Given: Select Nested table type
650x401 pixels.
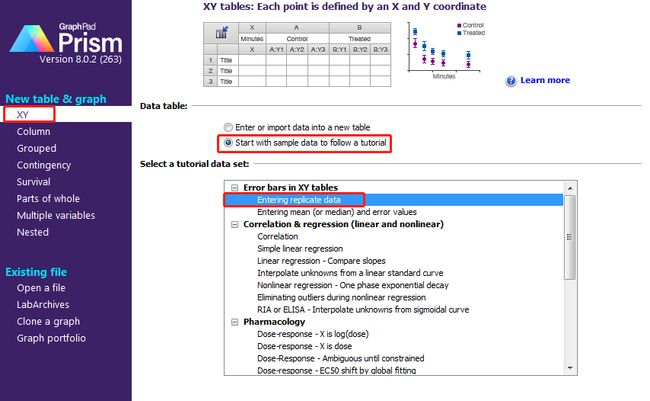Looking at the screenshot, I should pyautogui.click(x=32, y=232).
